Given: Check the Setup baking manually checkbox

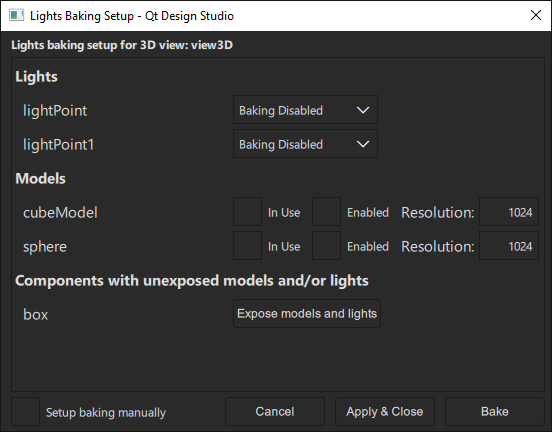Looking at the screenshot, I should pyautogui.click(x=25, y=412).
